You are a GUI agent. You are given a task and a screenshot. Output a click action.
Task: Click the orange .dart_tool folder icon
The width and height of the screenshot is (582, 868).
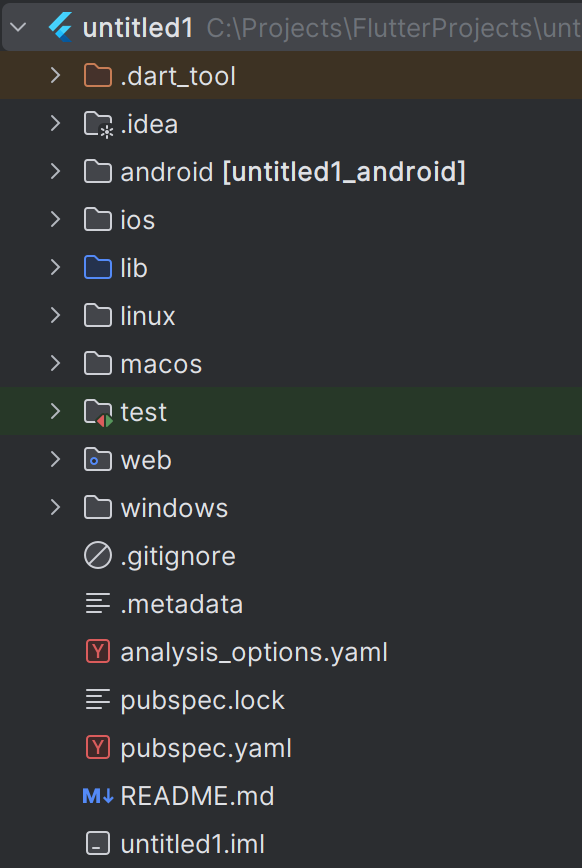(97, 75)
